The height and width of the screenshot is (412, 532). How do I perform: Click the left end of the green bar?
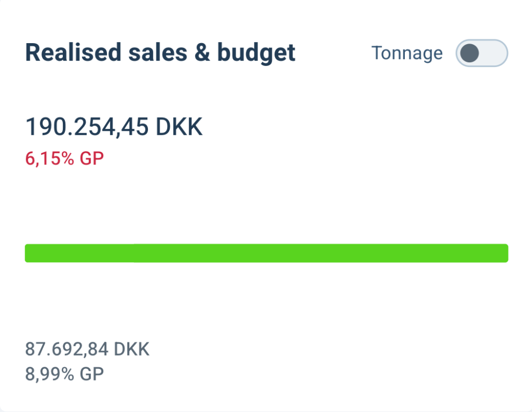click(30, 253)
